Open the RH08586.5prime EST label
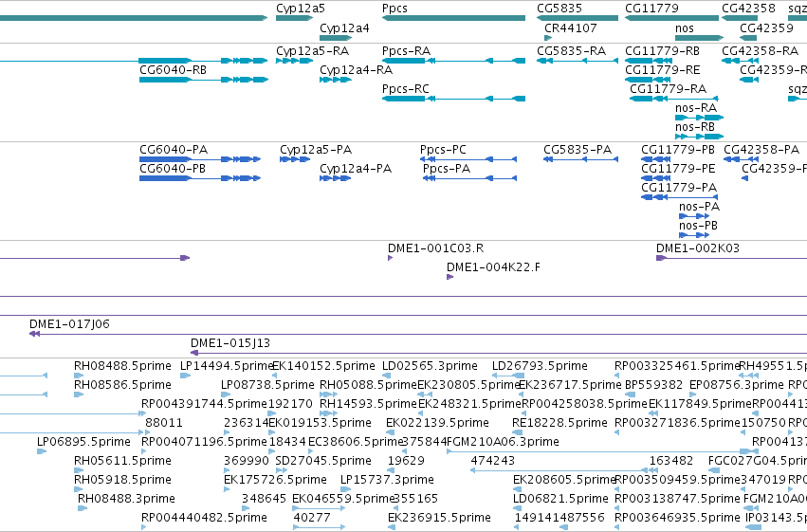 pyautogui.click(x=122, y=385)
